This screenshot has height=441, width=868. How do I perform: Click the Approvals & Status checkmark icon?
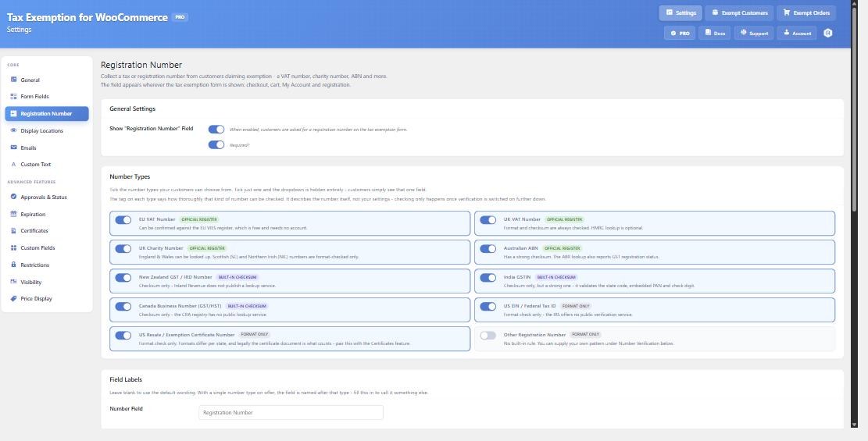click(14, 197)
